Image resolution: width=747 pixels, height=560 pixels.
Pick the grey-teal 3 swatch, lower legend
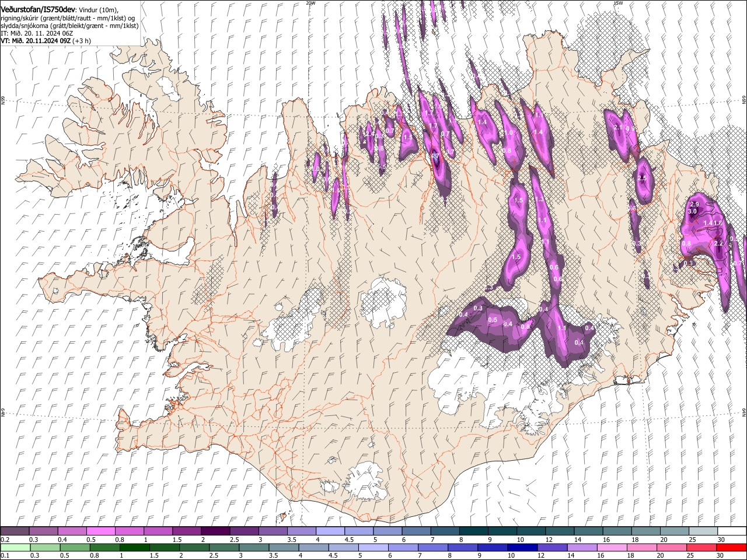254,547
